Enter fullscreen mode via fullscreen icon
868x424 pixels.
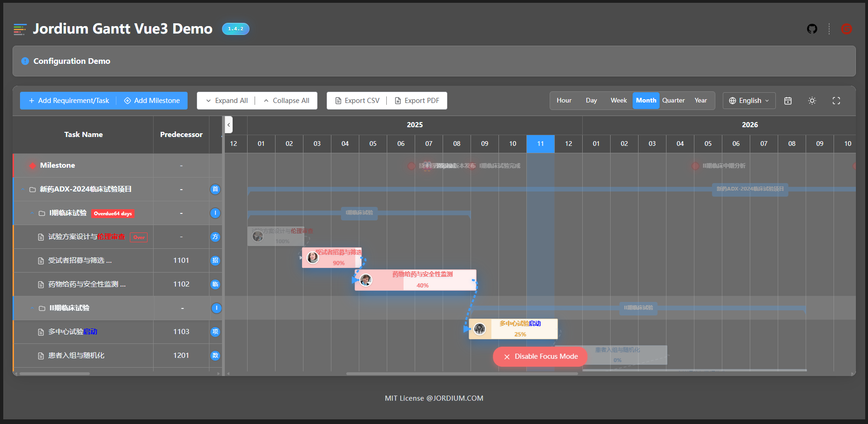click(x=836, y=100)
